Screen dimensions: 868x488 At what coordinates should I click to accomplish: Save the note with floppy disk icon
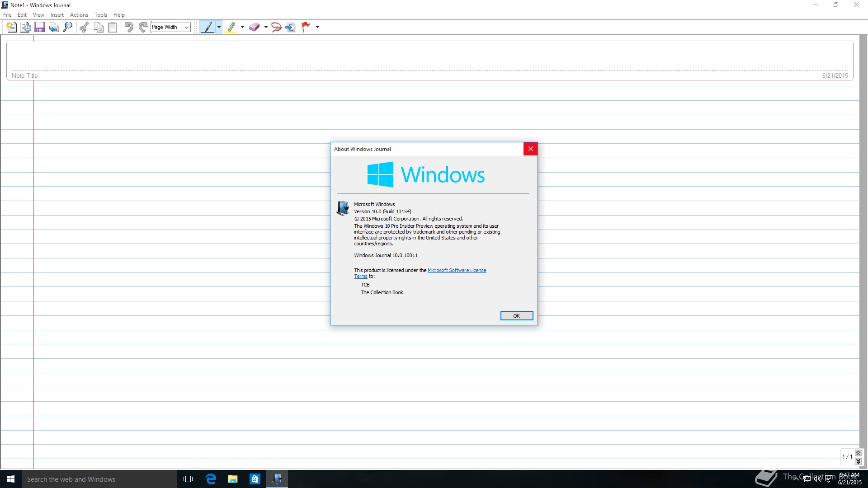point(40,27)
